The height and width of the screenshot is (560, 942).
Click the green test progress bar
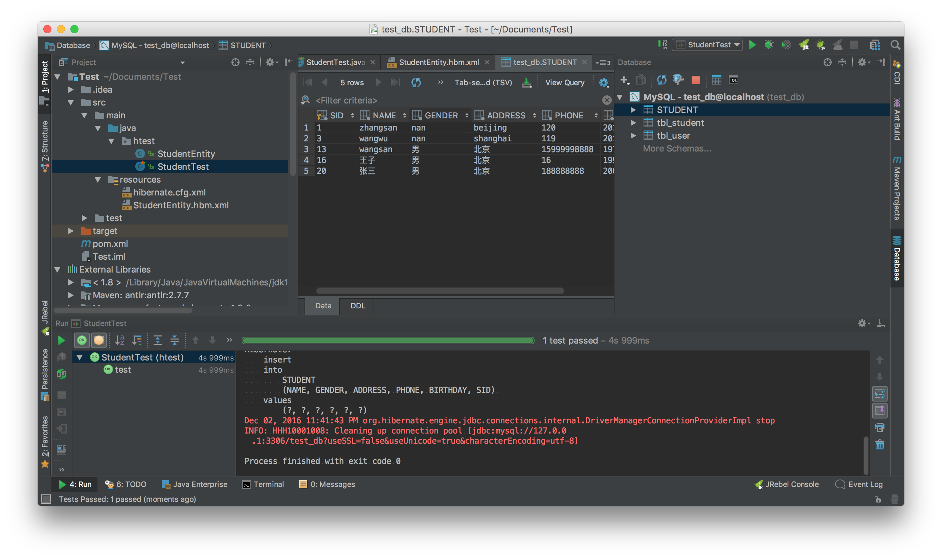point(388,341)
